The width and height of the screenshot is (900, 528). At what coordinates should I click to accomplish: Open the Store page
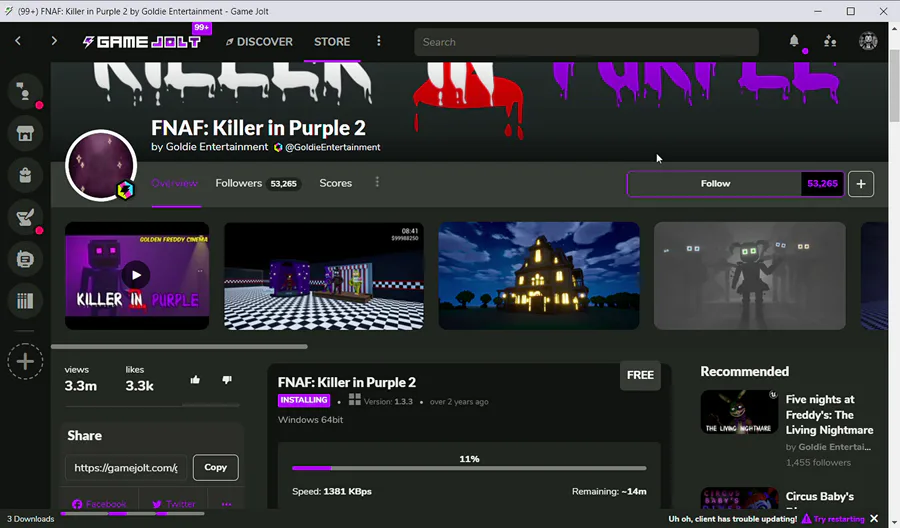click(x=332, y=42)
